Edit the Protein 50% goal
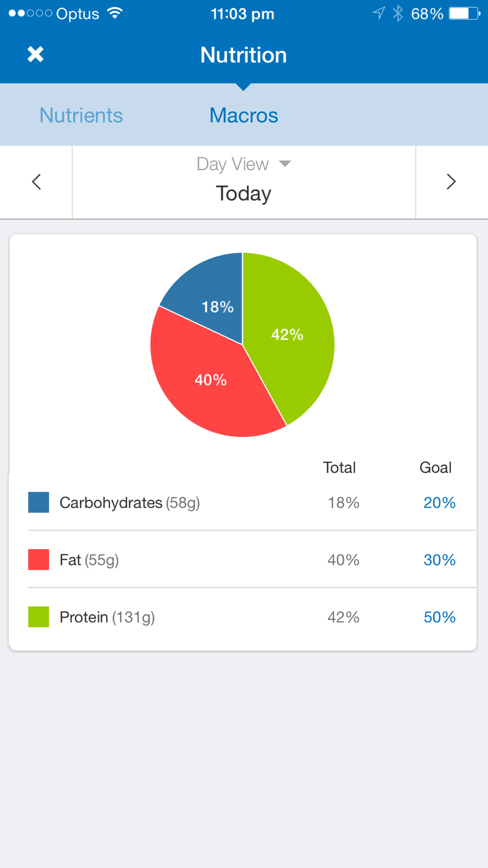 [439, 617]
